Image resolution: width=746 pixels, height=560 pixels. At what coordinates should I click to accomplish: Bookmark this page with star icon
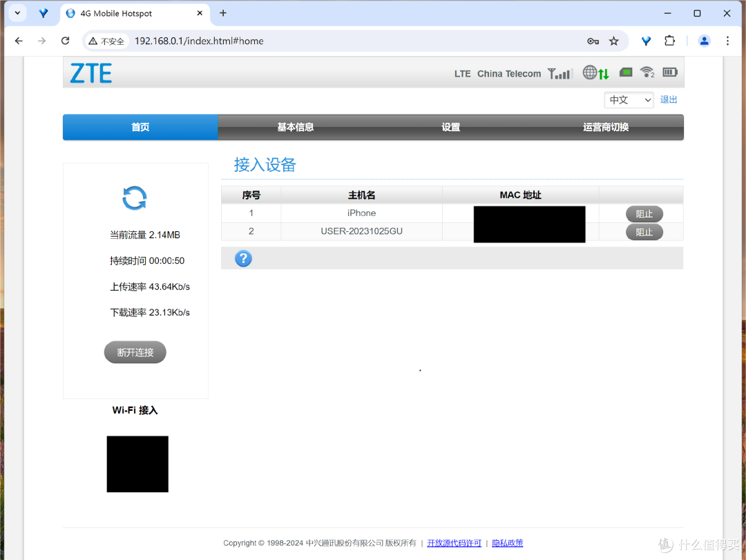(x=614, y=41)
